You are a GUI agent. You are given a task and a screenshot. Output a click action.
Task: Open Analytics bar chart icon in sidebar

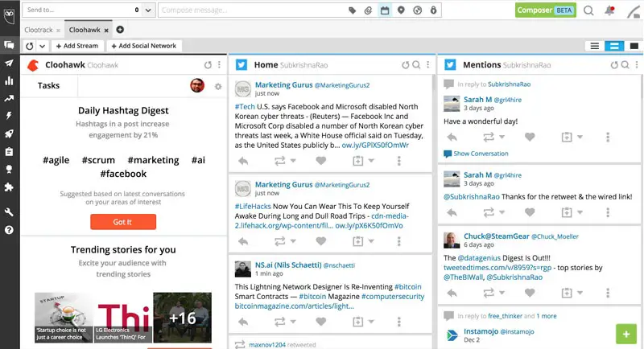click(9, 80)
